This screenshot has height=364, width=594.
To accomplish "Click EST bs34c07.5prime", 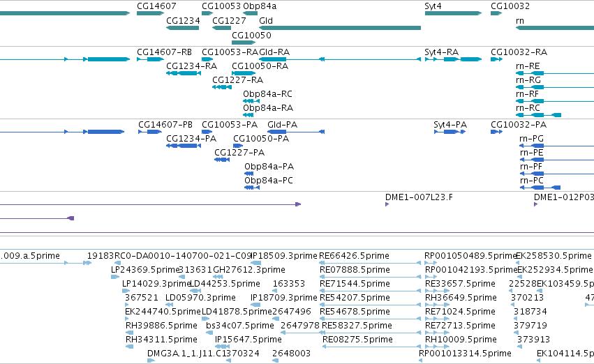I will 240,326.
